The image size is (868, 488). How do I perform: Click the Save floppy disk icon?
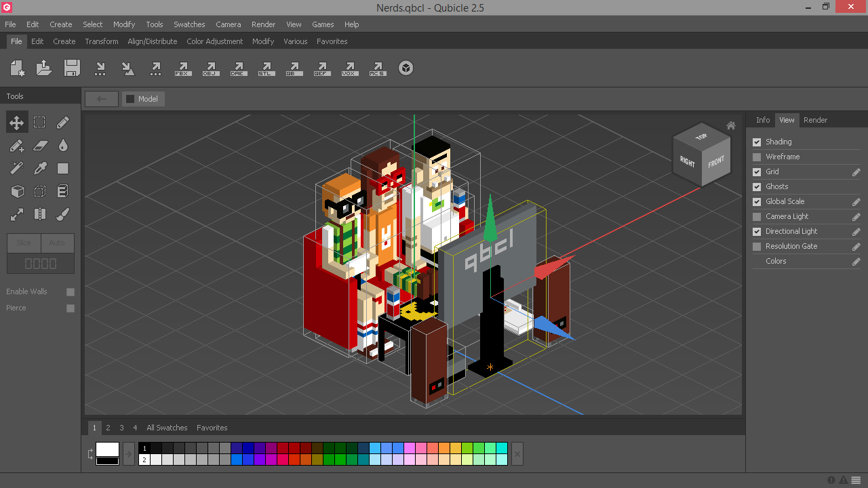click(x=72, y=68)
